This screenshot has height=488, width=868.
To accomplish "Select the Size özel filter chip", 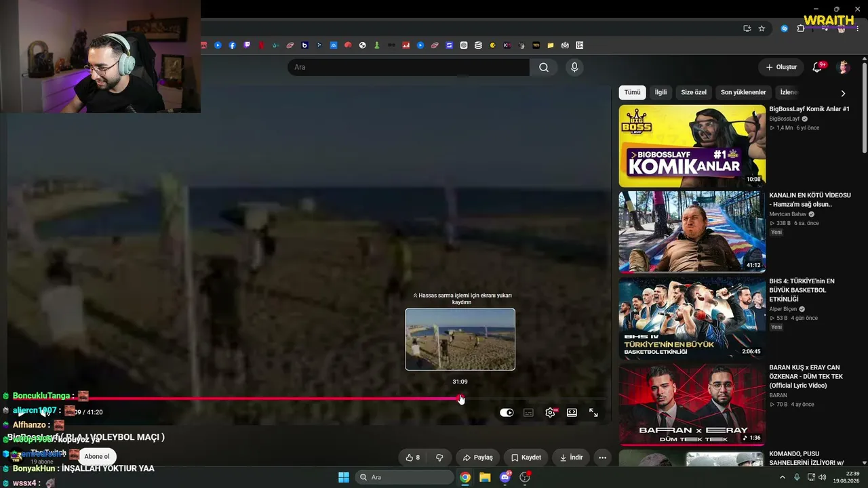I will tap(694, 92).
